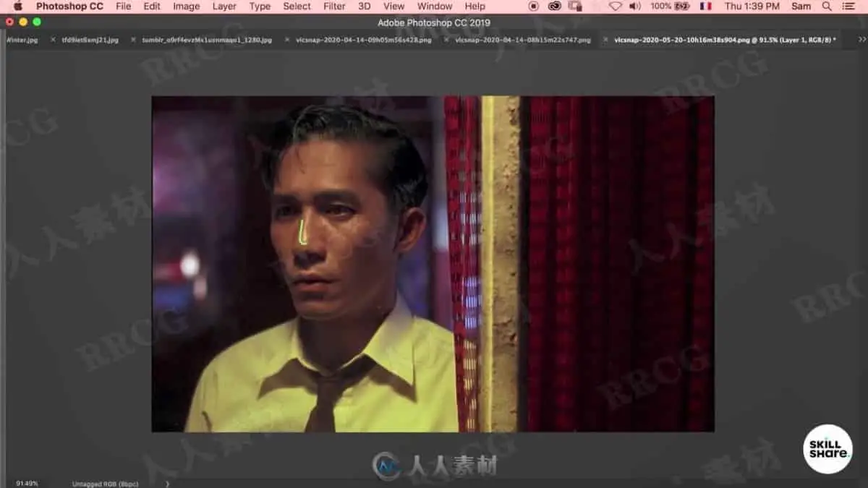Open the Select menu
The height and width of the screenshot is (488, 868).
point(297,6)
